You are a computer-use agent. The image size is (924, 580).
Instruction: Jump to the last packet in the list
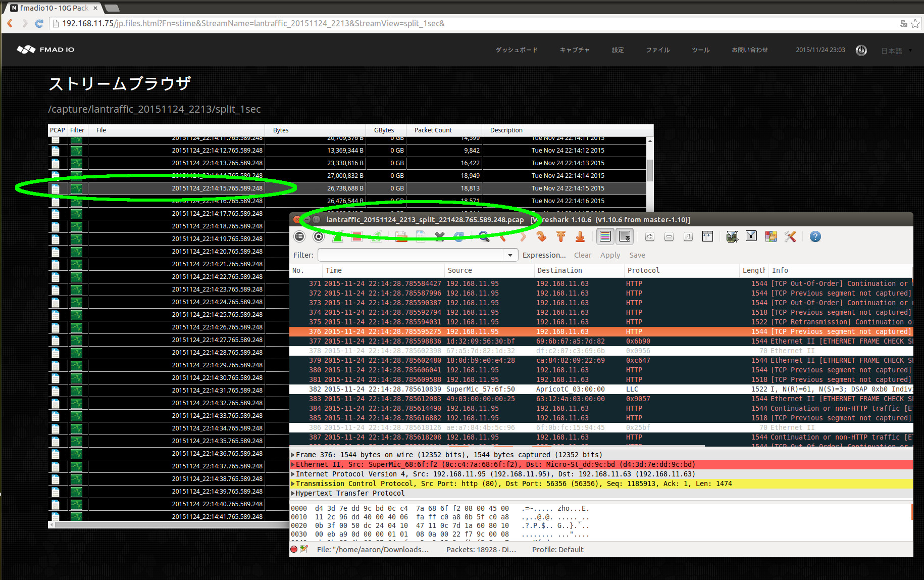pyautogui.click(x=580, y=236)
